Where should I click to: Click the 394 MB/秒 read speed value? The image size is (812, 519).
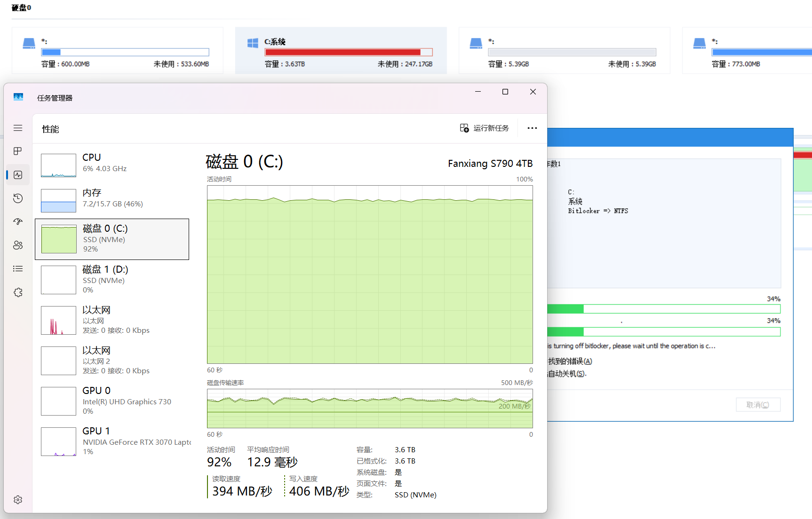[242, 491]
